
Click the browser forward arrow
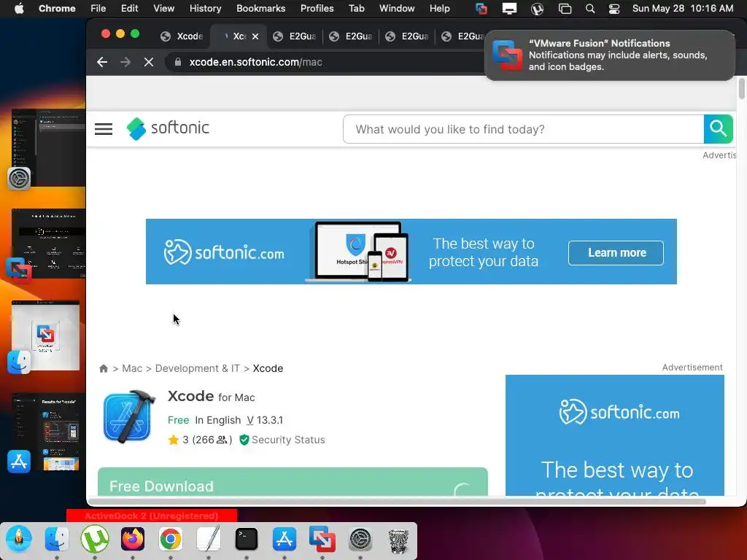click(x=125, y=62)
